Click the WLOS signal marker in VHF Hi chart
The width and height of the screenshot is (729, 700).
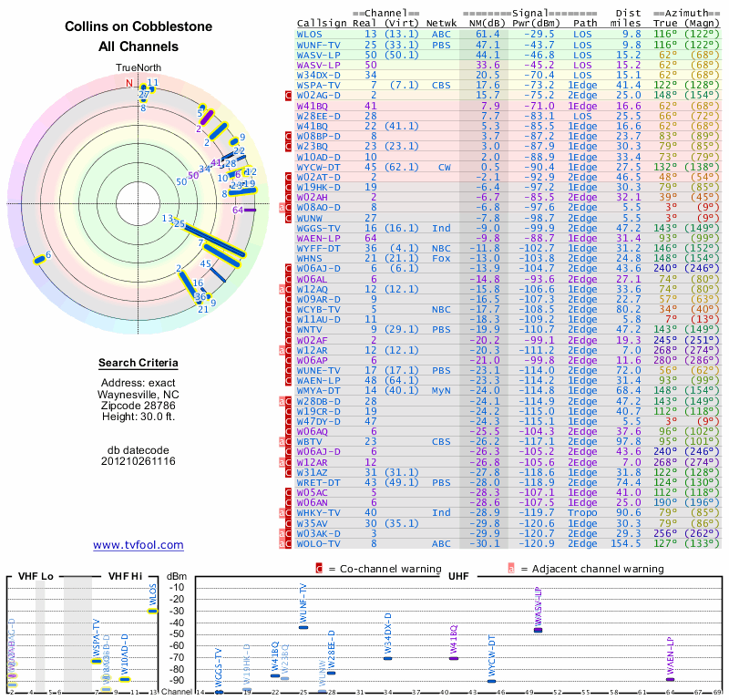tap(152, 612)
